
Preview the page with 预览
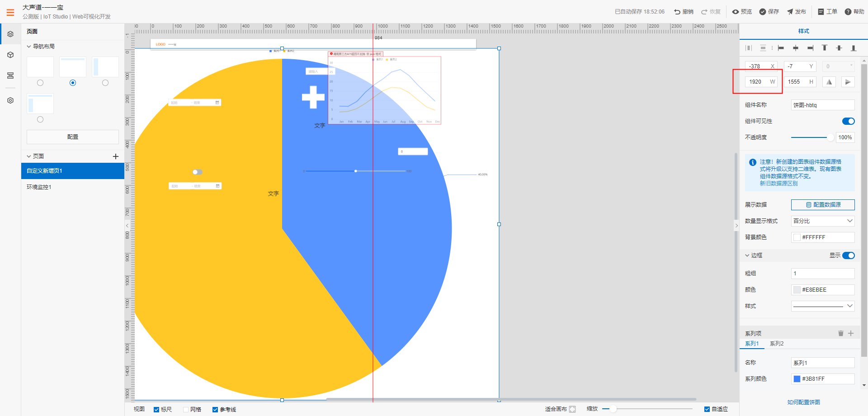pyautogui.click(x=742, y=12)
